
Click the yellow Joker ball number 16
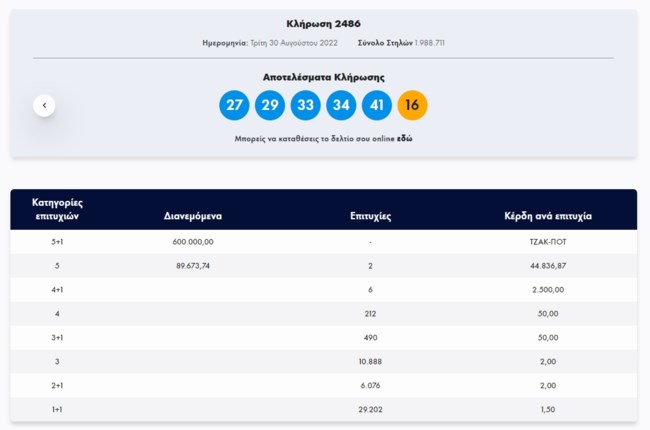point(412,105)
